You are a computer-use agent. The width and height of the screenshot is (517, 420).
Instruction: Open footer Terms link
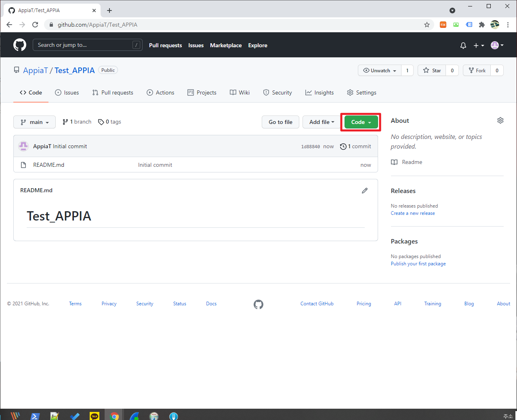[x=75, y=304]
